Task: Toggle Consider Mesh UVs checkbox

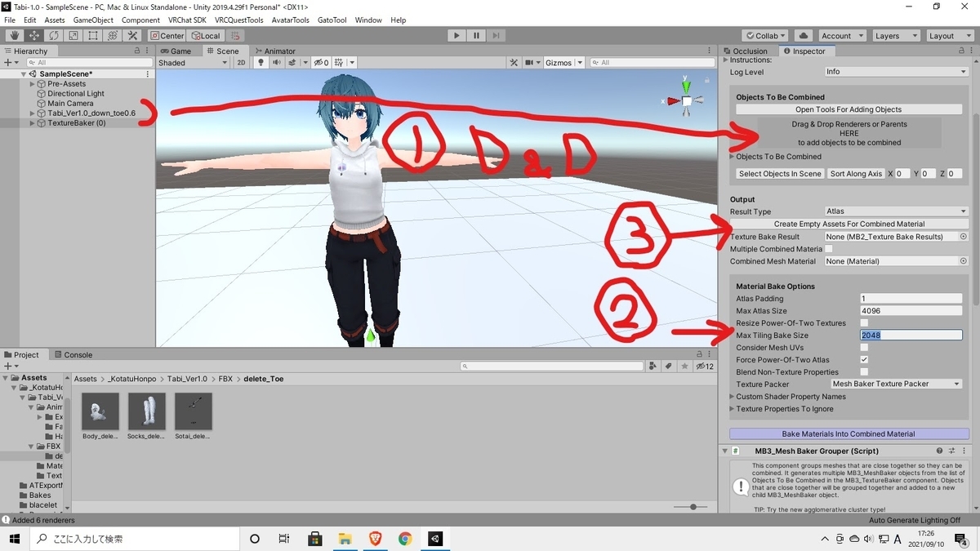Action: tap(864, 348)
